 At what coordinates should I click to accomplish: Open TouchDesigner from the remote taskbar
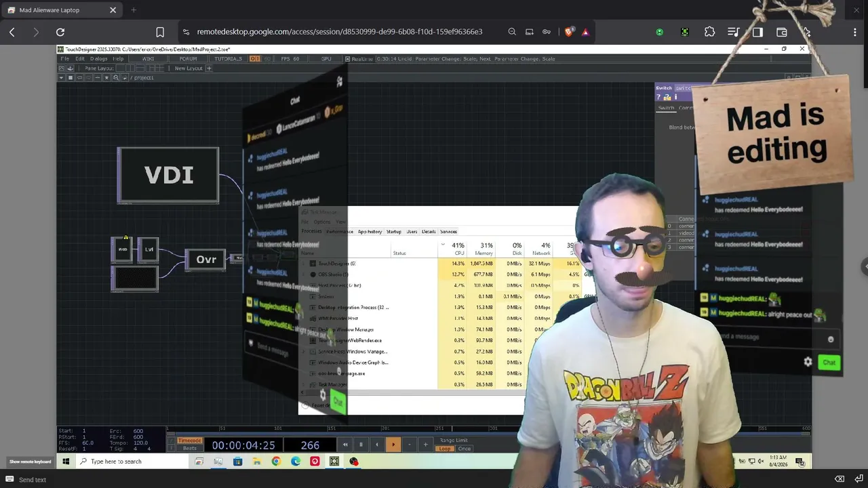[334, 462]
